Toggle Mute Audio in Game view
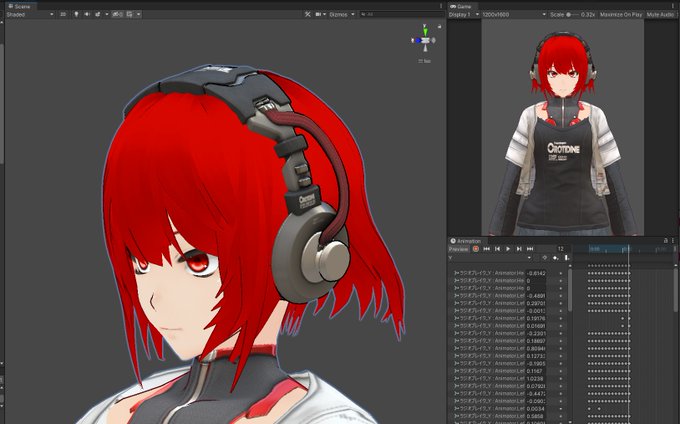 coord(660,14)
